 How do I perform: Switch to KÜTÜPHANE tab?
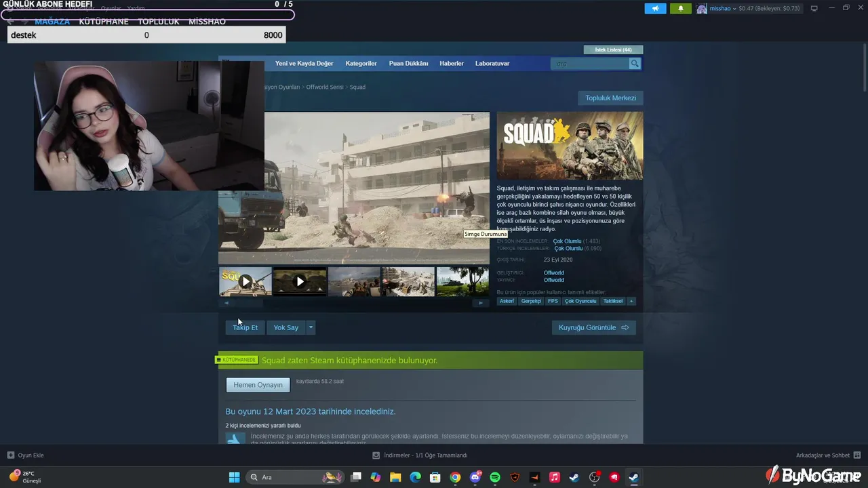coord(104,22)
